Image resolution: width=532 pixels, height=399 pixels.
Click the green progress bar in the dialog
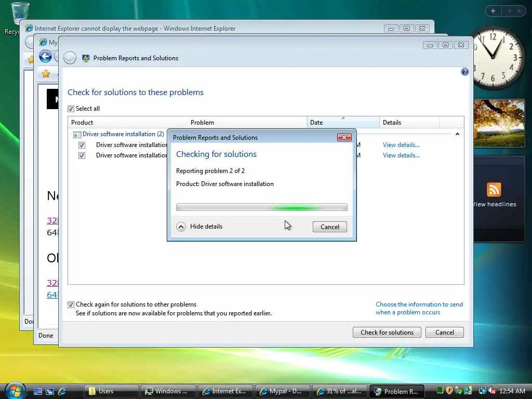(x=262, y=207)
